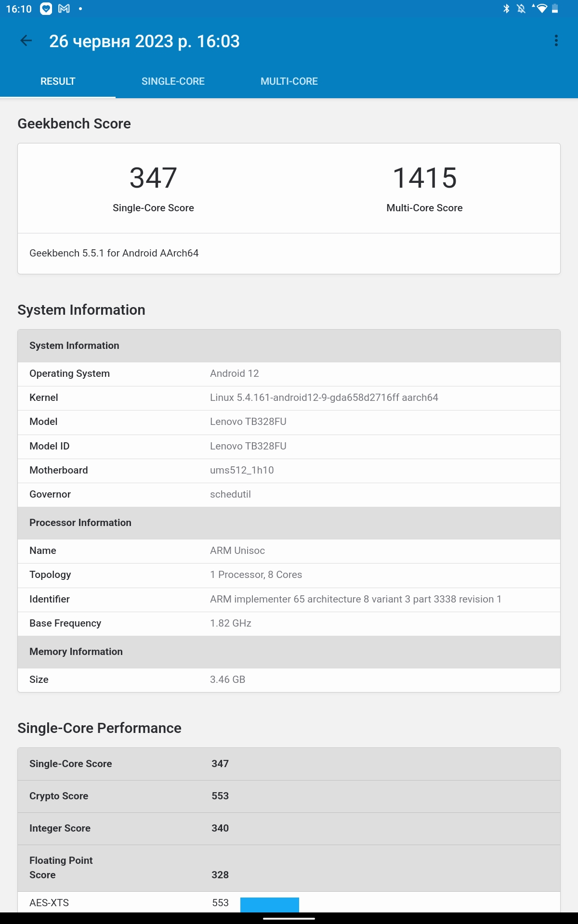Tap the Kernel version row
The width and height of the screenshot is (578, 924).
click(289, 398)
